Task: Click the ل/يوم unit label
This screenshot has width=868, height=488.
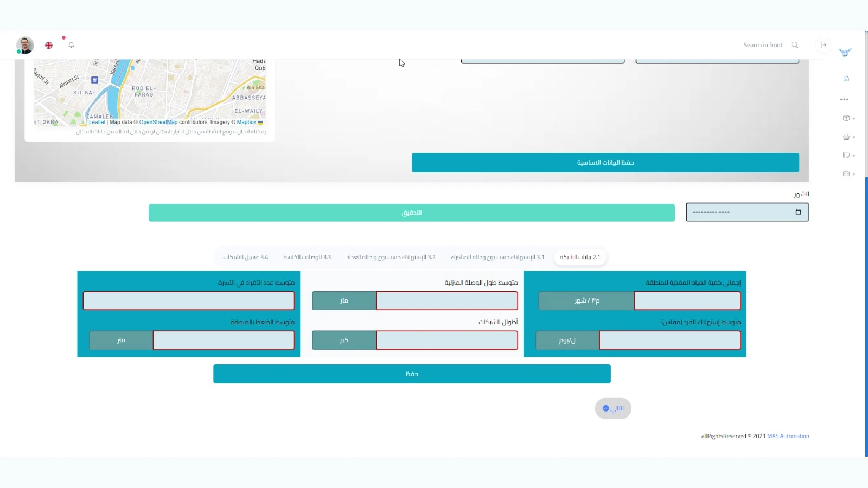Action: [x=567, y=340]
